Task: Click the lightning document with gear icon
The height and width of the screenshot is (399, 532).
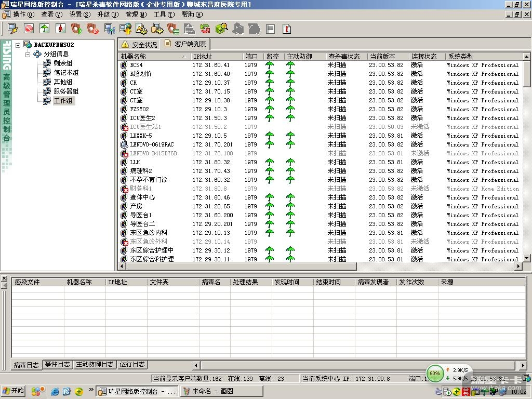Action: point(141,29)
